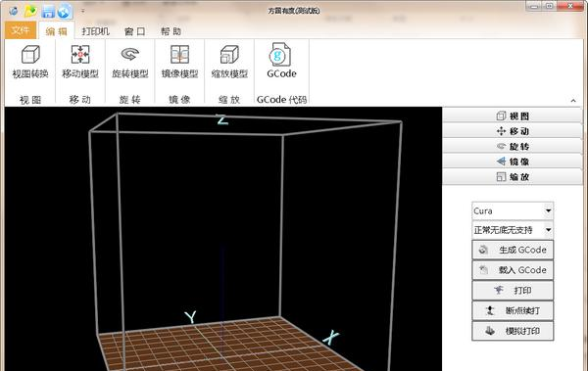This screenshot has height=371, width=588.
Task: Expand the 移动 side panel section
Action: 513,131
